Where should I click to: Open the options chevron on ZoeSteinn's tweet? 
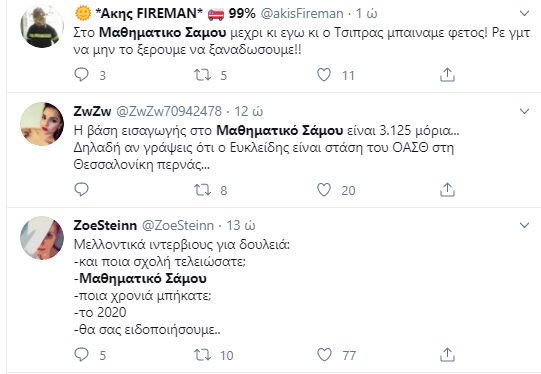pos(524,225)
